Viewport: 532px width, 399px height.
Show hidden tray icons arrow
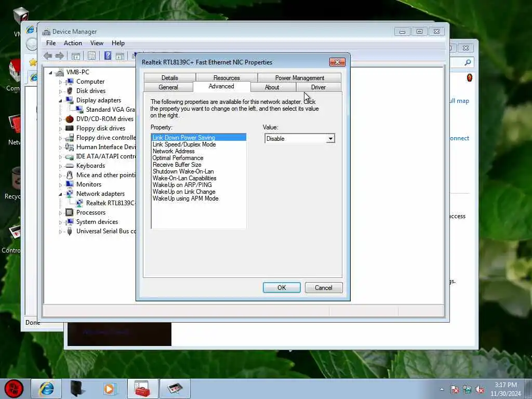click(x=442, y=390)
